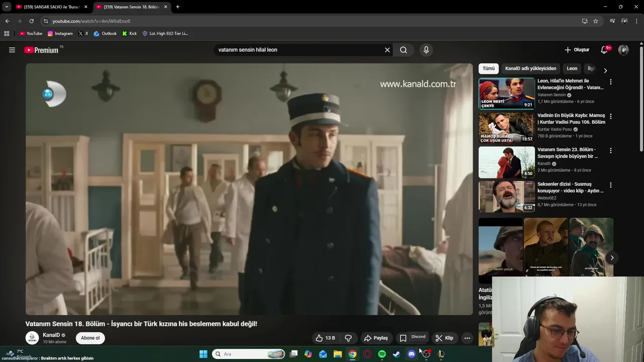Image resolution: width=644 pixels, height=362 pixels.
Task: Open Outlook from taskbar
Action: click(323, 354)
